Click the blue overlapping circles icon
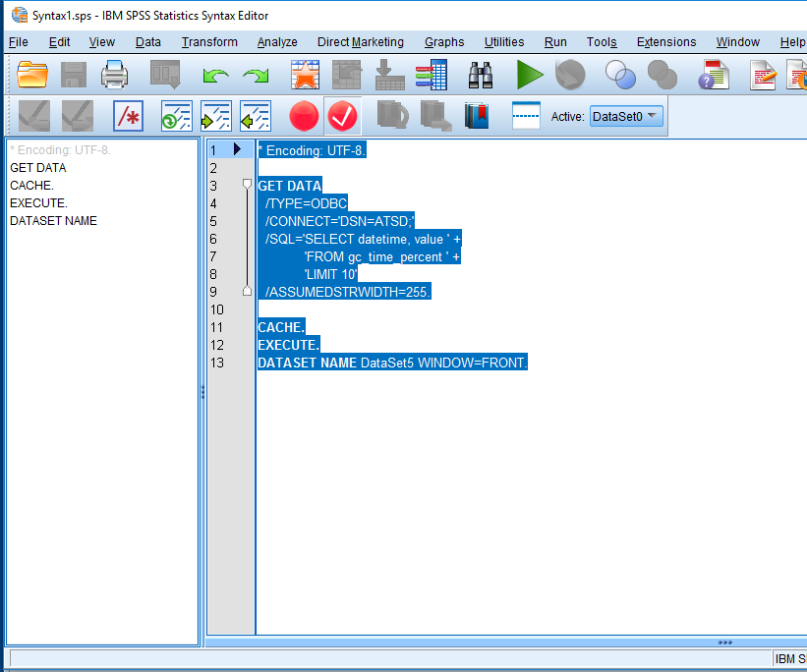The width and height of the screenshot is (807, 672). [x=620, y=75]
